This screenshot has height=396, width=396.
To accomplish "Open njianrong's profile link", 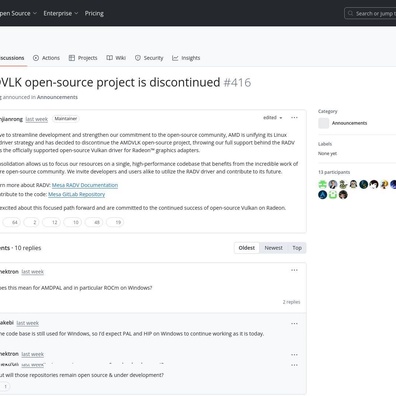I will click(x=11, y=119).
